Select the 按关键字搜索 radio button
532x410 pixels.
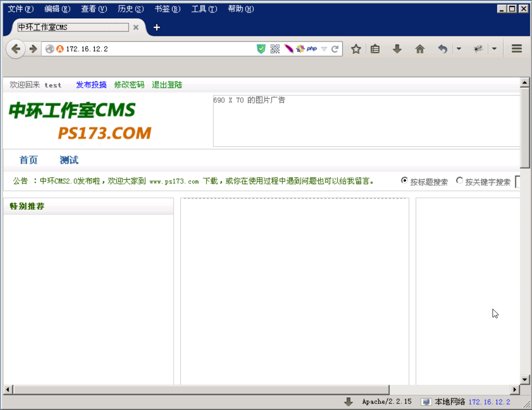[460, 181]
